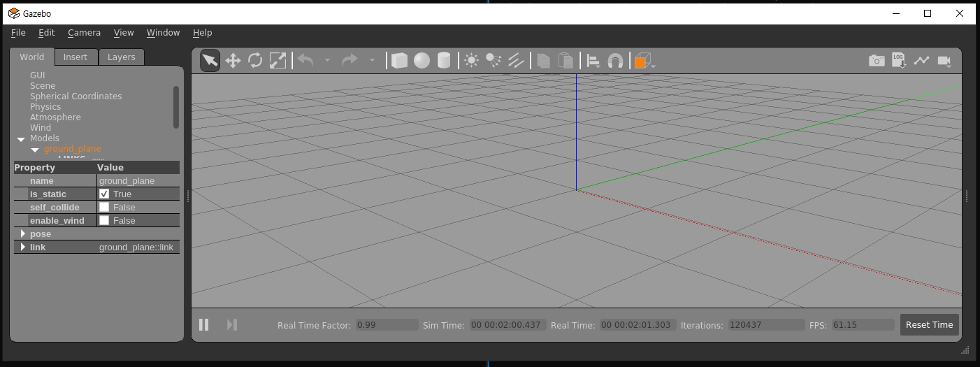Activate the scale mode tool

click(278, 61)
